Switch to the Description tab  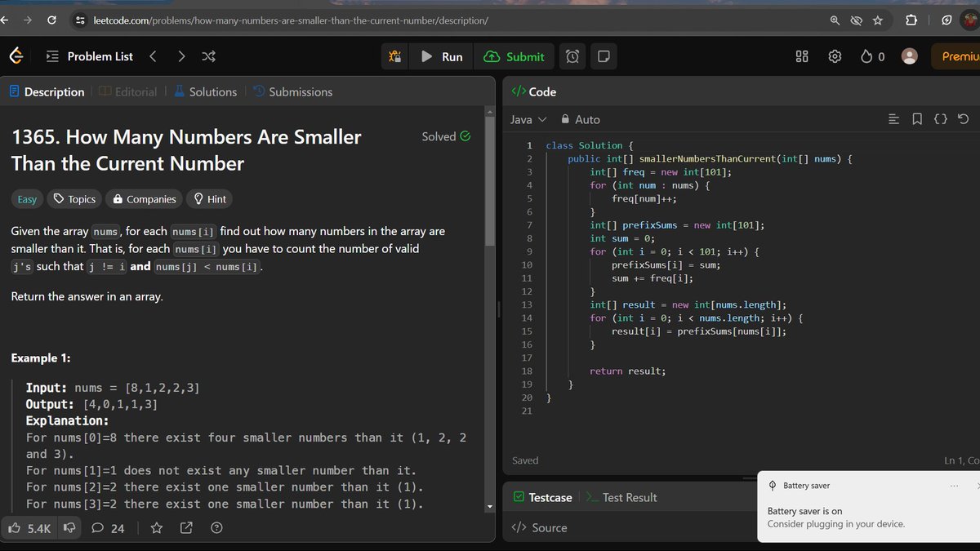tap(47, 91)
